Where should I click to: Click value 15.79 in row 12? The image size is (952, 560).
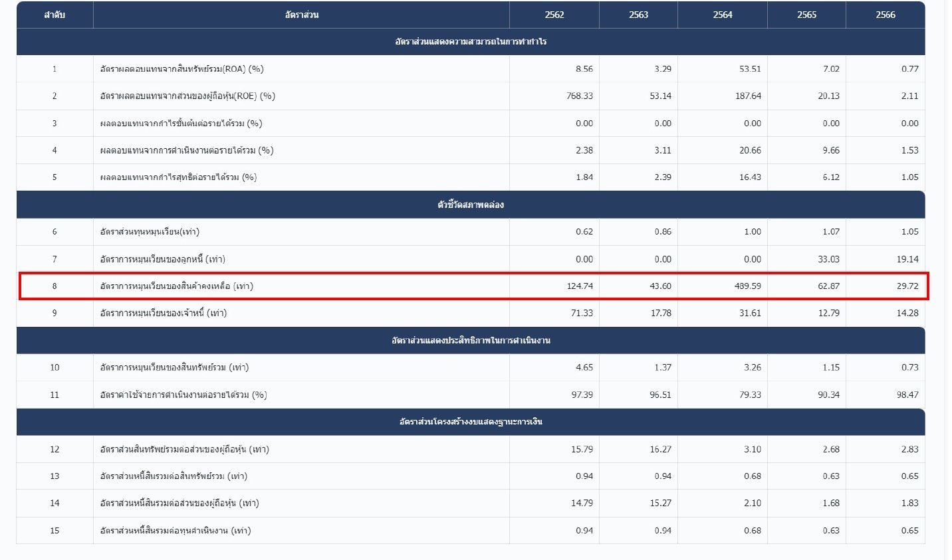[582, 450]
